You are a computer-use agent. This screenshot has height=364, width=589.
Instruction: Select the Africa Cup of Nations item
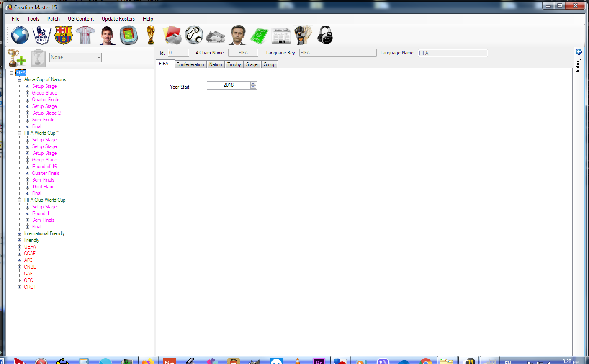click(45, 79)
